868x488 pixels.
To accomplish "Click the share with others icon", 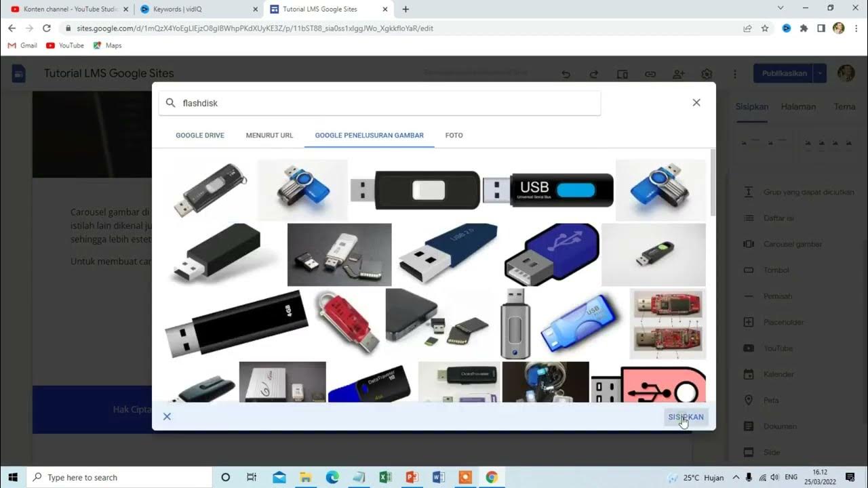I will pos(678,74).
